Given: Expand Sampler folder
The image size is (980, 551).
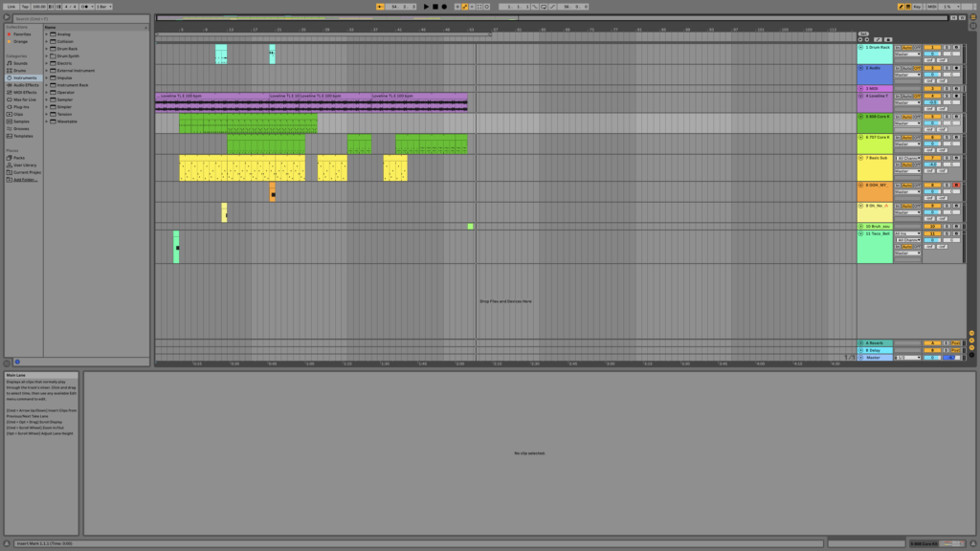Looking at the screenshot, I should coord(46,99).
